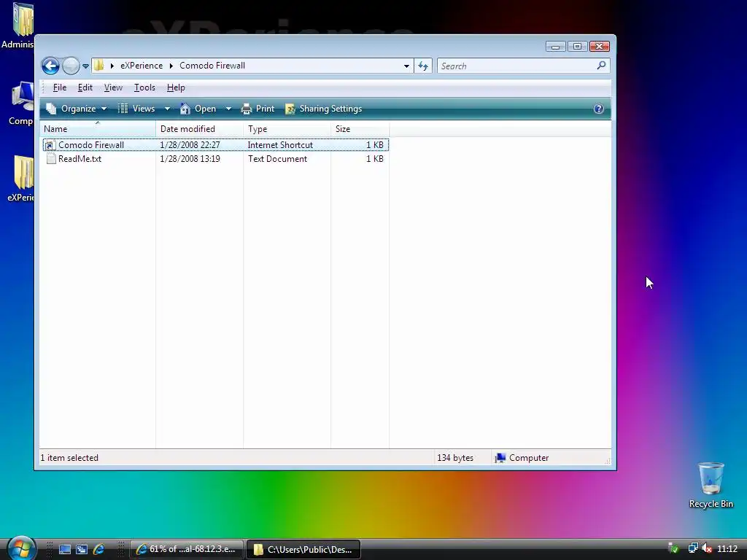Click the Open toolbar button
Screen dimensions: 747x560
point(198,109)
